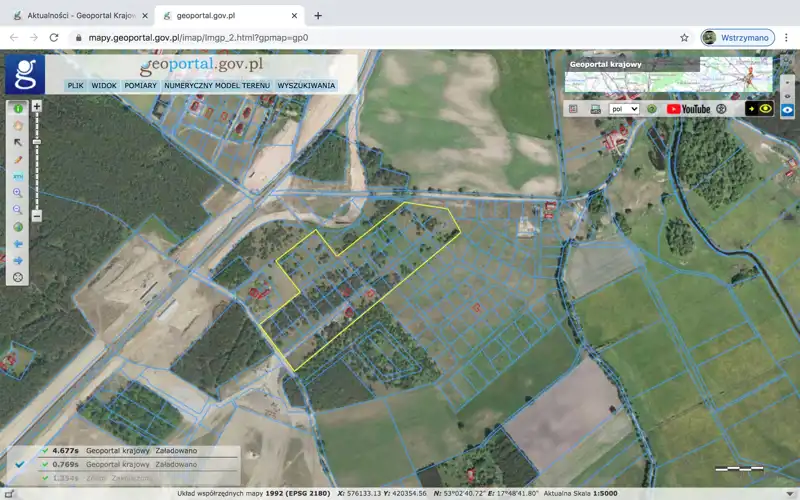
Task: Click the globe full extent icon
Action: pos(17,226)
